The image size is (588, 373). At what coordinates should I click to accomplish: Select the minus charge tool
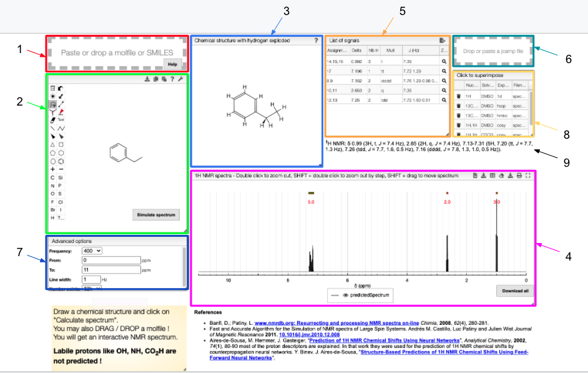[x=61, y=169]
